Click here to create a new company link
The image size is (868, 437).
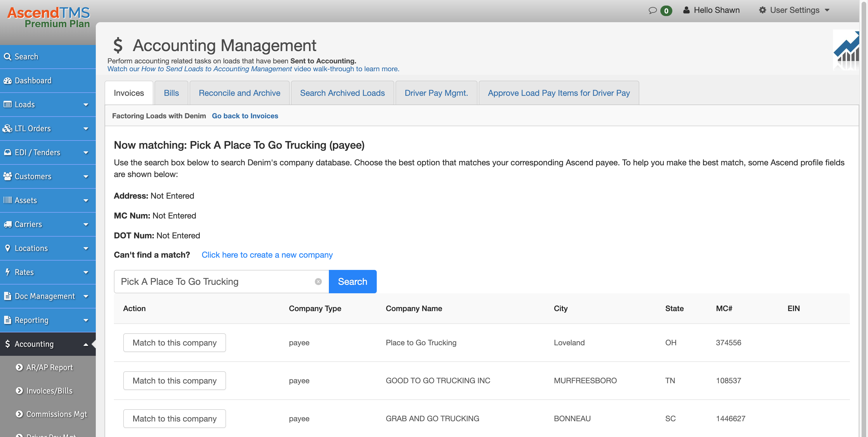coord(267,255)
